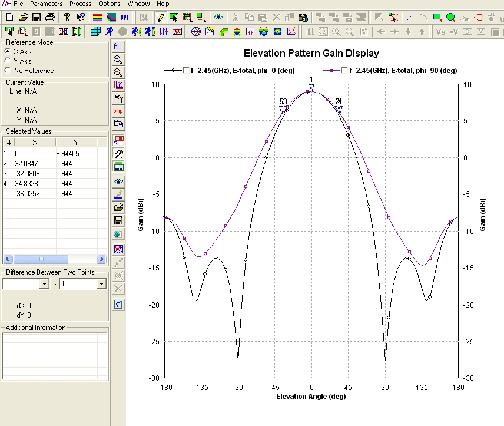Select the No Reference radio option
Image resolution: width=504 pixels, height=426 pixels.
coord(8,70)
